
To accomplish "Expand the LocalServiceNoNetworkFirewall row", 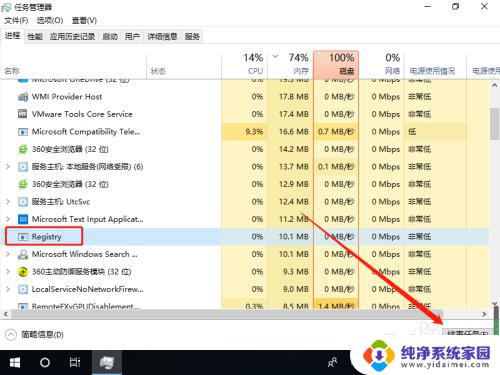I will [x=8, y=289].
